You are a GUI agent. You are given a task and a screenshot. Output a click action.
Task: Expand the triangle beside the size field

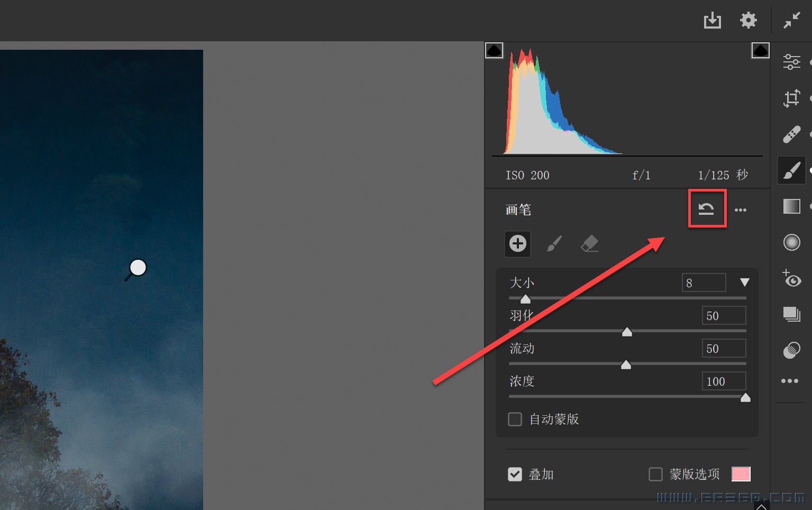(745, 283)
